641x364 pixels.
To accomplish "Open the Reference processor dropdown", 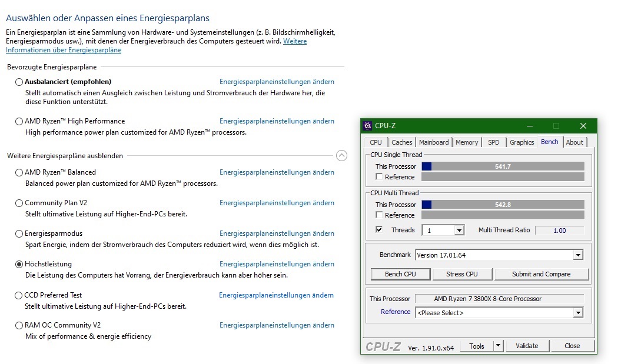I will 577,312.
